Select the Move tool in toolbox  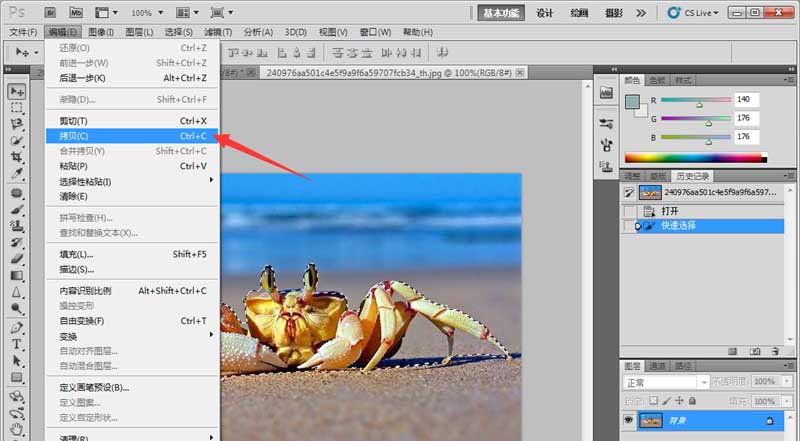tap(17, 92)
